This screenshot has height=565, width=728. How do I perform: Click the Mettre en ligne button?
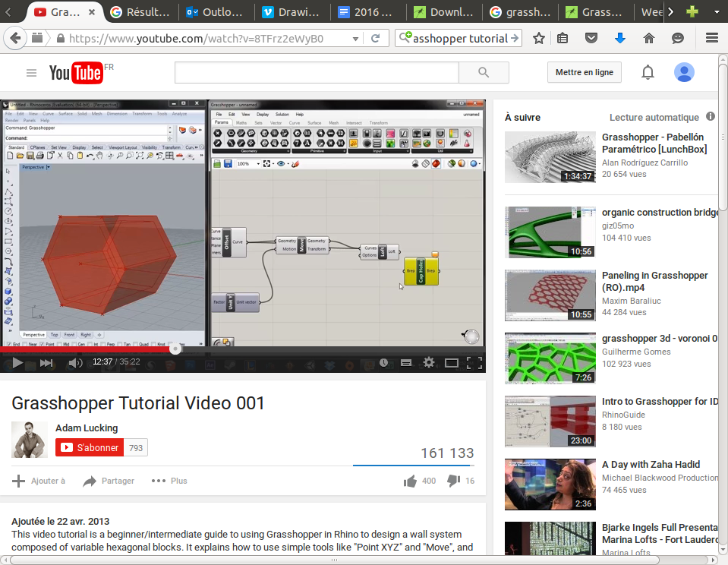tap(584, 72)
